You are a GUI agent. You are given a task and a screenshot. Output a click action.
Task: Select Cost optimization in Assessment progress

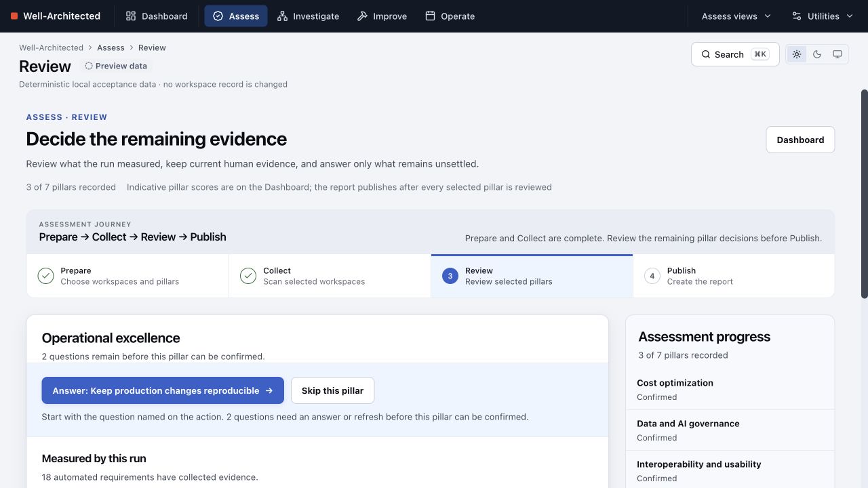[730, 390]
